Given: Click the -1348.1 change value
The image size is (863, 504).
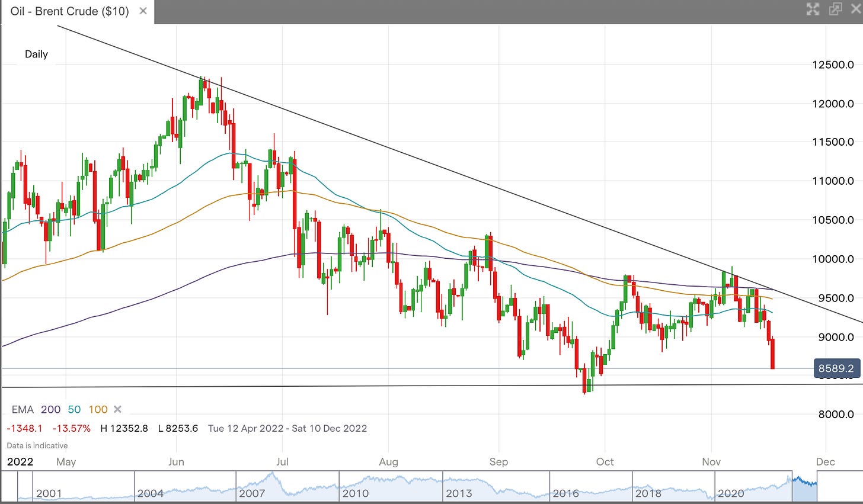Looking at the screenshot, I should tap(24, 428).
